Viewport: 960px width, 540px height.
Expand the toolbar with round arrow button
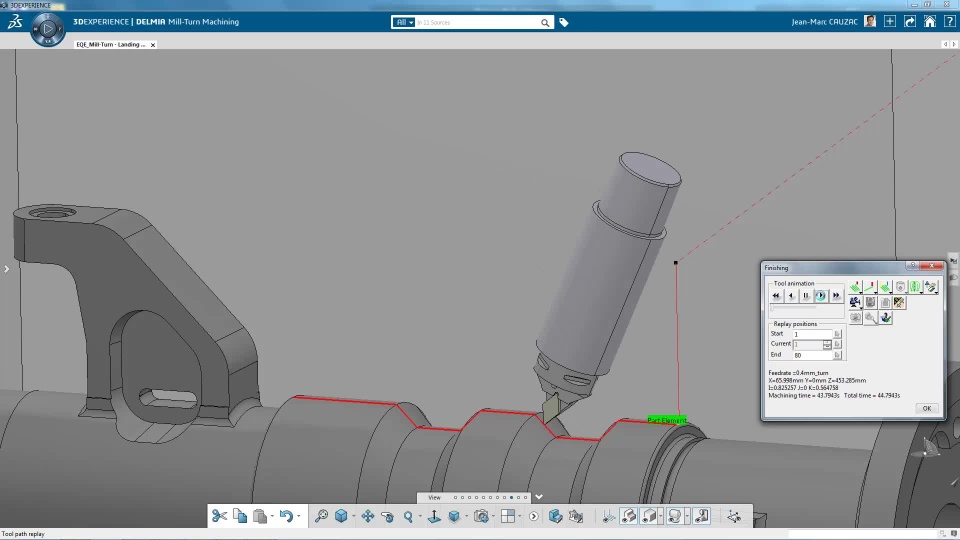coord(533,516)
